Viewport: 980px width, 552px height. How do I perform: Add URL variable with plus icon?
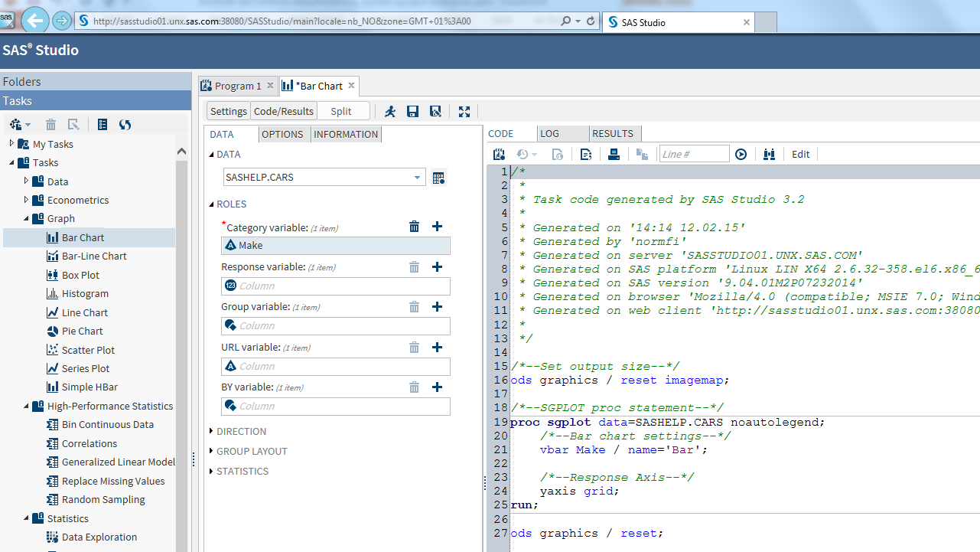pyautogui.click(x=438, y=347)
